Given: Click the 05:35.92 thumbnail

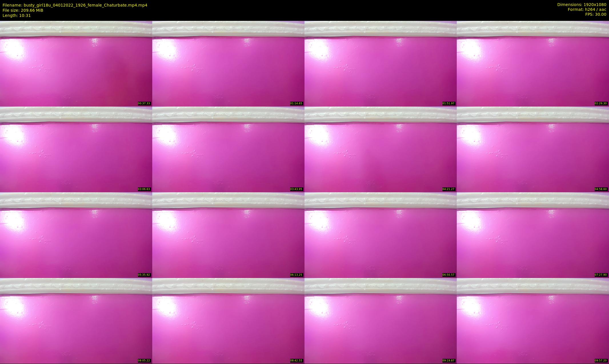Looking at the screenshot, I should coord(76,235).
